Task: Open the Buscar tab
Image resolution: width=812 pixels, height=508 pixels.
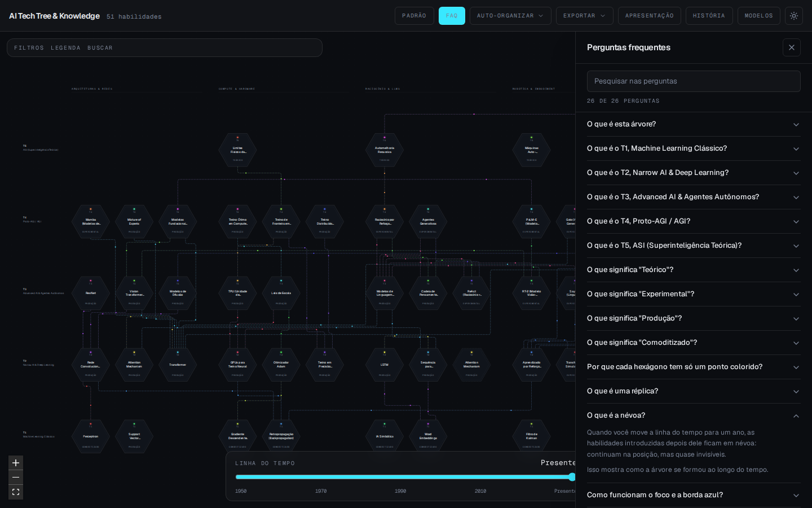Action: tap(100, 48)
